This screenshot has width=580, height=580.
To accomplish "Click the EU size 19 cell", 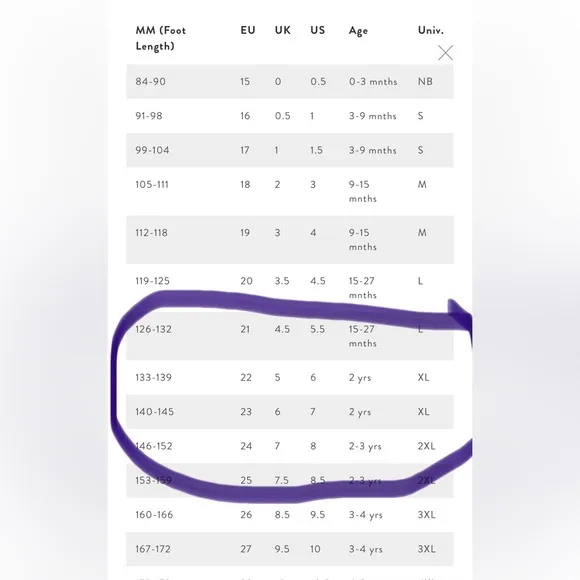I will [245, 233].
